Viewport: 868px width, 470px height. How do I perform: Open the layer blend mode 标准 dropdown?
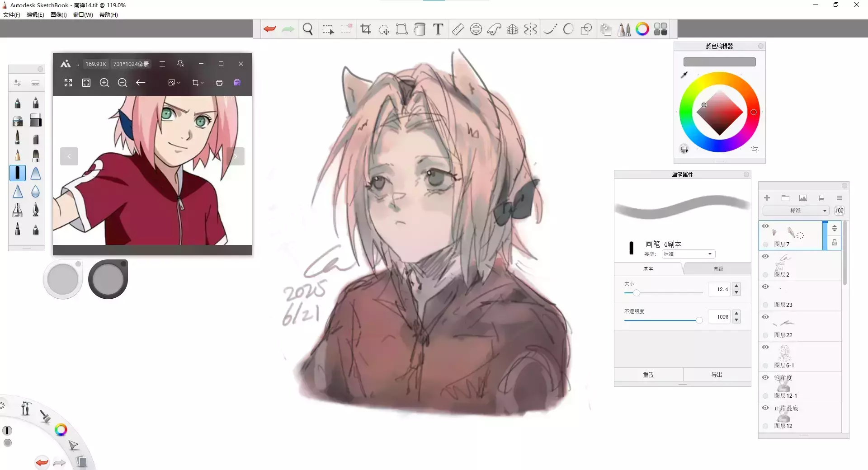point(796,211)
